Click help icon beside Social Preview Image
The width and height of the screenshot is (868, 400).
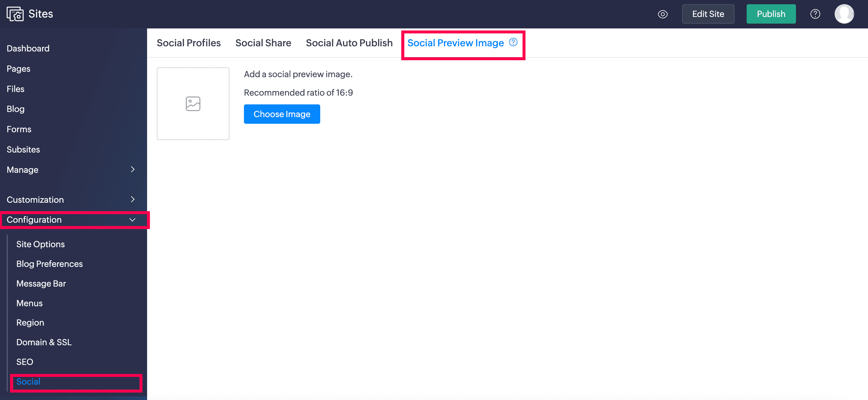point(513,42)
